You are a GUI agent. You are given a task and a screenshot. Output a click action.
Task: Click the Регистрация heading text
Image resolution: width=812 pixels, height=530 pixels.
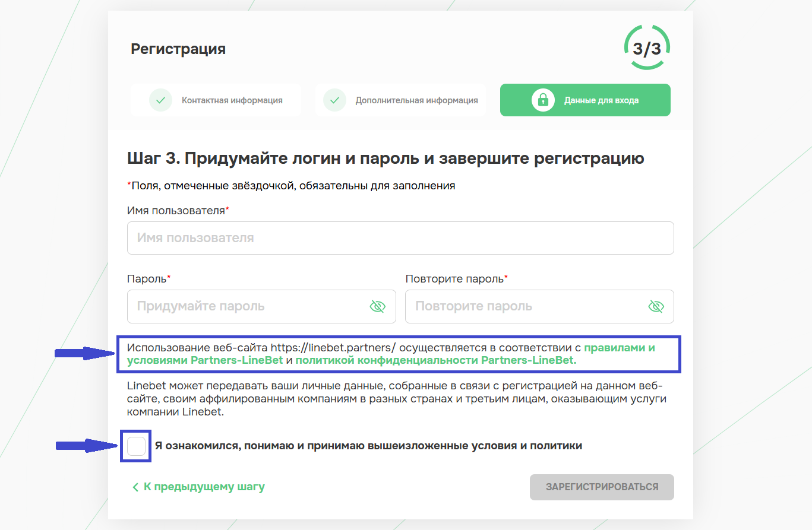[x=178, y=49]
